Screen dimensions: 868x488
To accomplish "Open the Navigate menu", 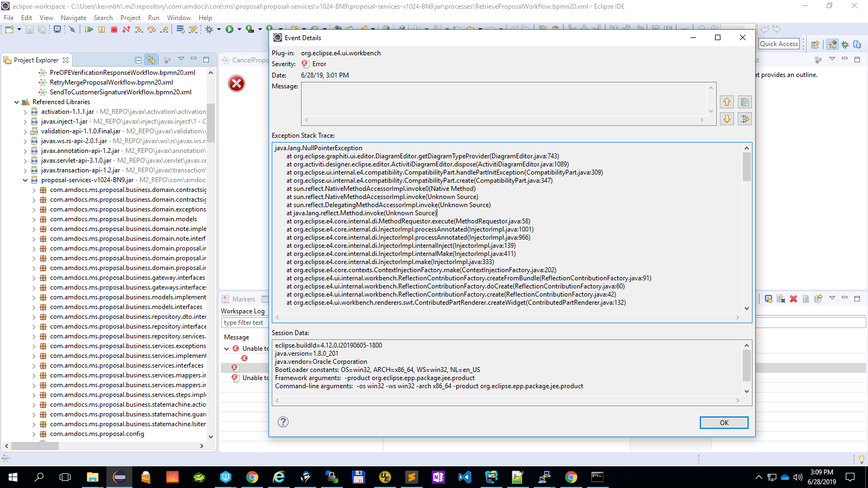I will pyautogui.click(x=73, y=18).
